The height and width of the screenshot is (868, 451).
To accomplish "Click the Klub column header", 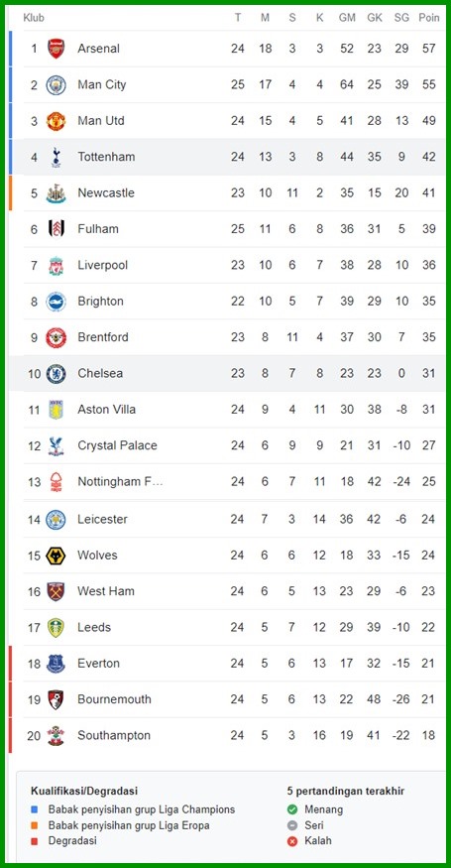I will pyautogui.click(x=34, y=18).
